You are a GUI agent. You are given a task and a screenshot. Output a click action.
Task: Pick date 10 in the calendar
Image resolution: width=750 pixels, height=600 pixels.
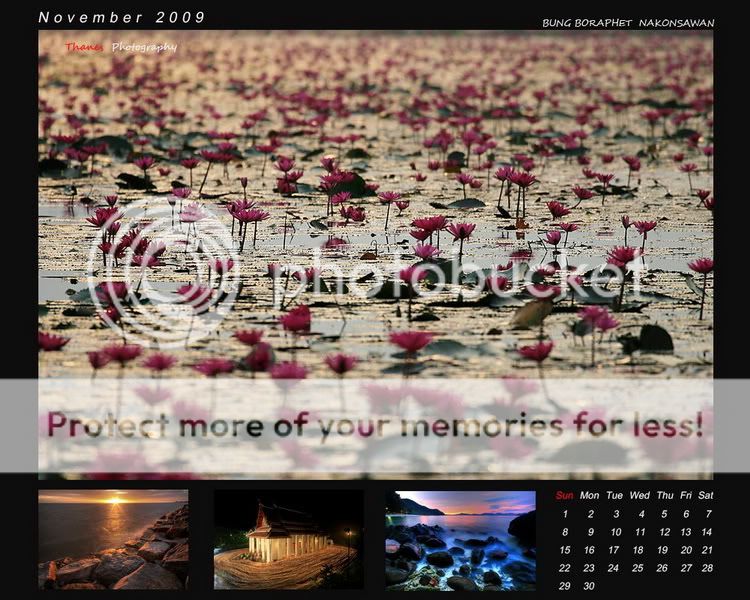pyautogui.click(x=616, y=532)
